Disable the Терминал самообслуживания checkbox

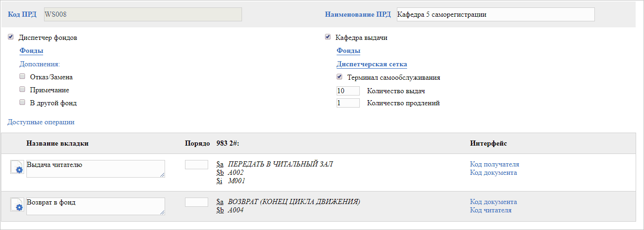coord(339,77)
